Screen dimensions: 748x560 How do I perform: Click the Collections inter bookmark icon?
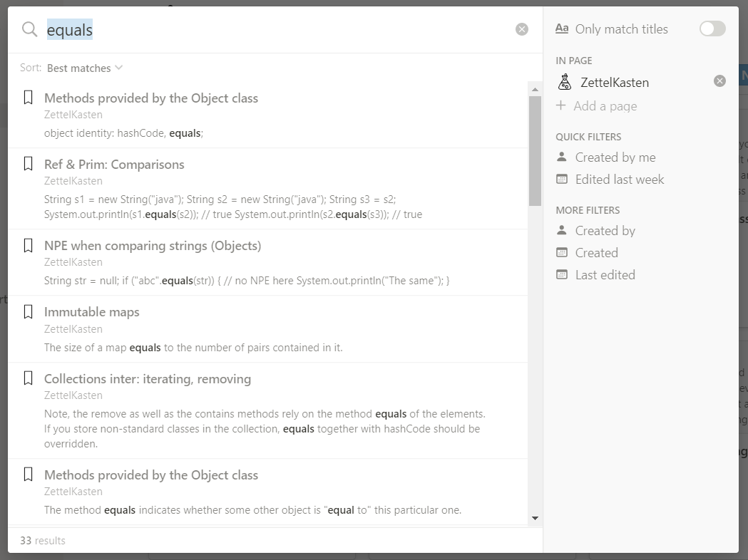click(x=29, y=378)
